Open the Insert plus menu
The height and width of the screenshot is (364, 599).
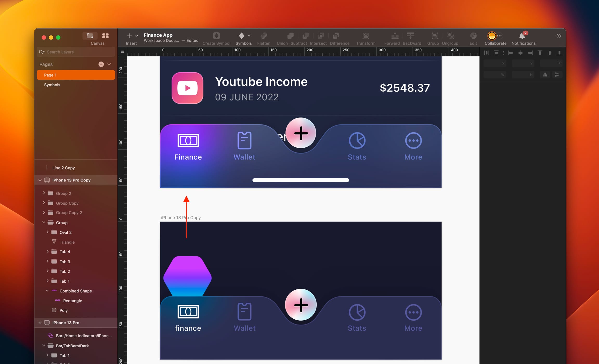(129, 36)
